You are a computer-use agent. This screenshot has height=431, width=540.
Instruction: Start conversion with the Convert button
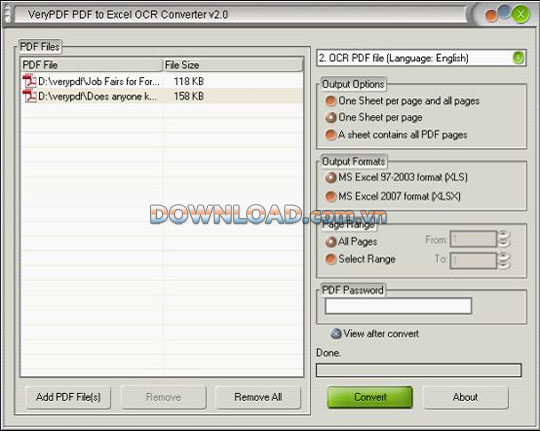point(370,397)
